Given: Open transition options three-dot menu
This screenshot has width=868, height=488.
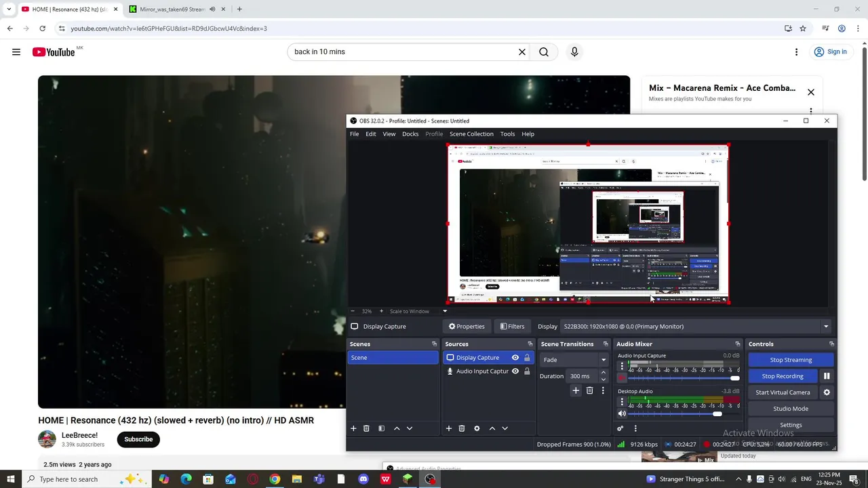Looking at the screenshot, I should point(603,390).
